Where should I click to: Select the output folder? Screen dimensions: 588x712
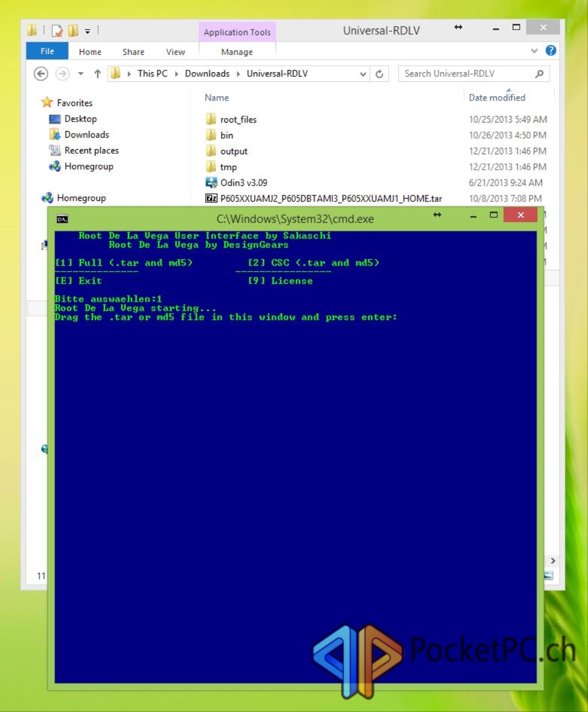pyautogui.click(x=233, y=151)
